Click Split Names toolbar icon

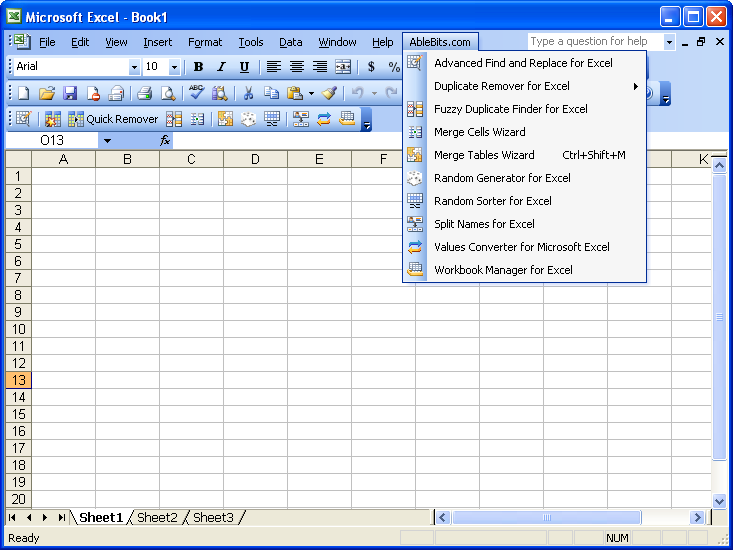pos(301,119)
